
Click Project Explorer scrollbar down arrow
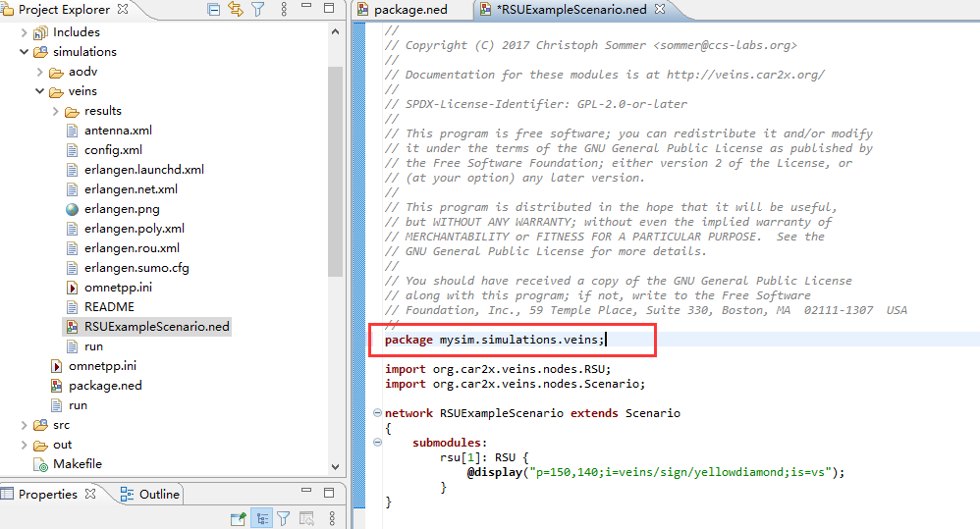click(335, 466)
